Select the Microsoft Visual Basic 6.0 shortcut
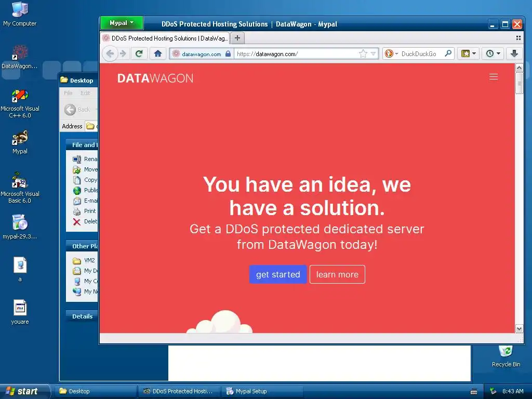The width and height of the screenshot is (532, 399). [x=20, y=188]
